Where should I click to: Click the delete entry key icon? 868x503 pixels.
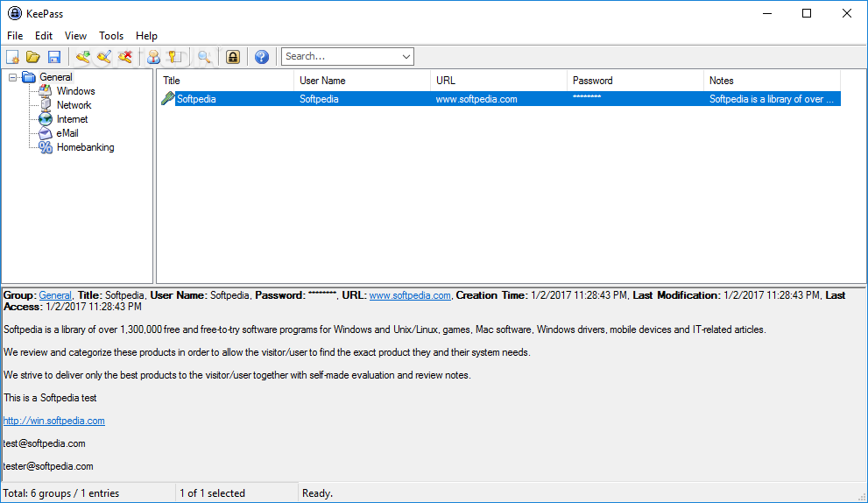click(x=125, y=56)
